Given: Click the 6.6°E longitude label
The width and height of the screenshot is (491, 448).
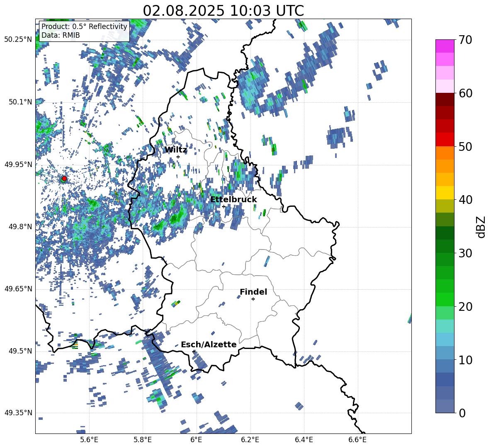Looking at the screenshot, I should 357,440.
